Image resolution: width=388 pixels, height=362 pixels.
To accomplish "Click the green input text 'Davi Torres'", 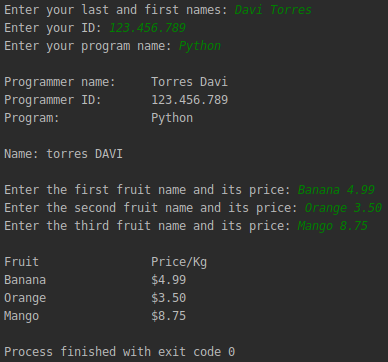I will (273, 10).
